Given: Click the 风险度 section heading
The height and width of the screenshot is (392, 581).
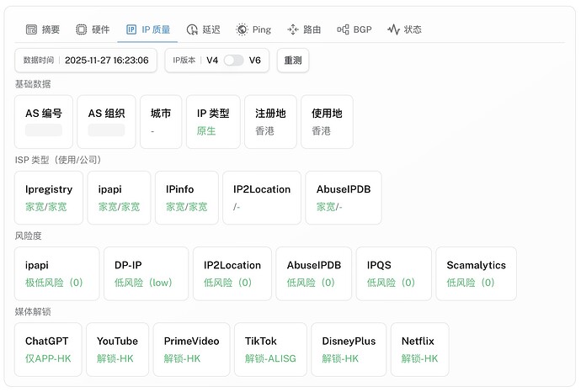Looking at the screenshot, I should pyautogui.click(x=28, y=236).
